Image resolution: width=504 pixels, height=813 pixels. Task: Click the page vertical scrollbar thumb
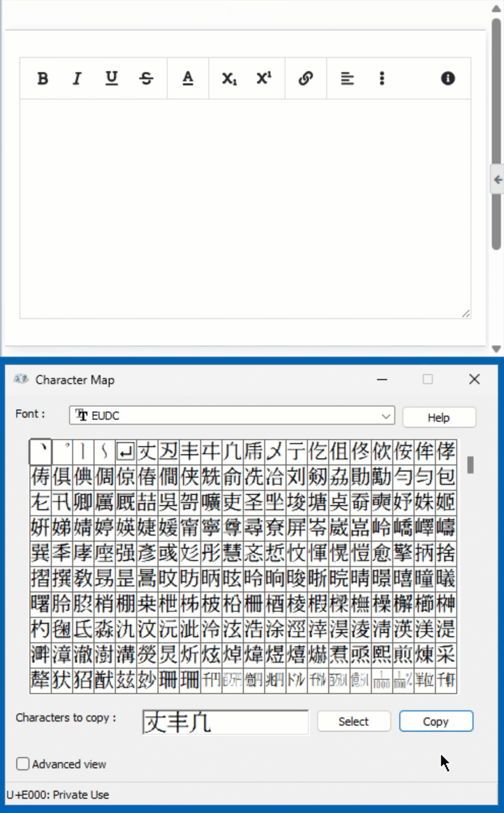(496, 135)
